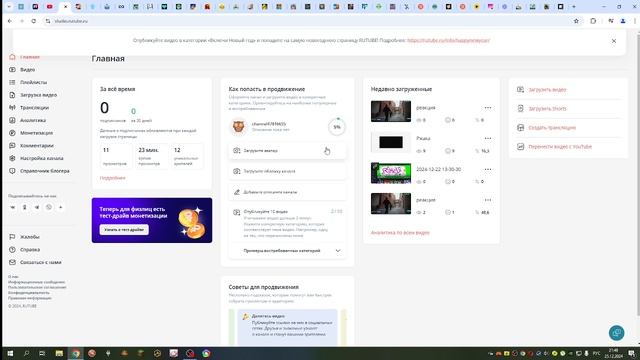Click the camera icon beside Загрузите аватар
Image resolution: width=640 pixels, height=360 pixels.
coord(237,151)
